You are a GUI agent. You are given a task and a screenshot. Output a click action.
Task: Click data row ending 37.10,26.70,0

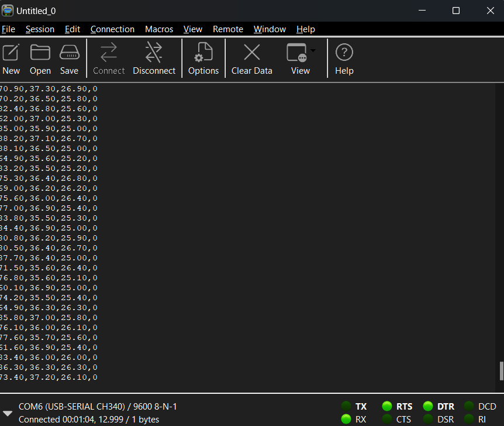49,138
